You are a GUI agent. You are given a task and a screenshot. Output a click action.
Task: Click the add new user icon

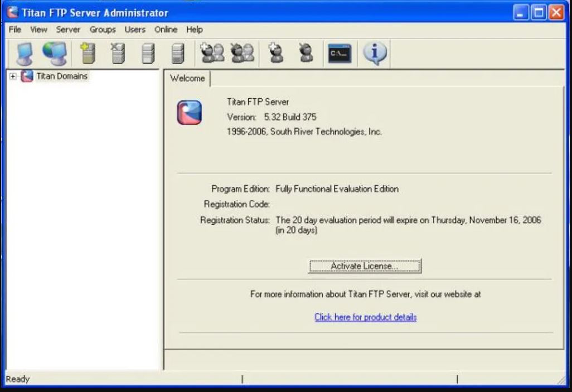(276, 54)
